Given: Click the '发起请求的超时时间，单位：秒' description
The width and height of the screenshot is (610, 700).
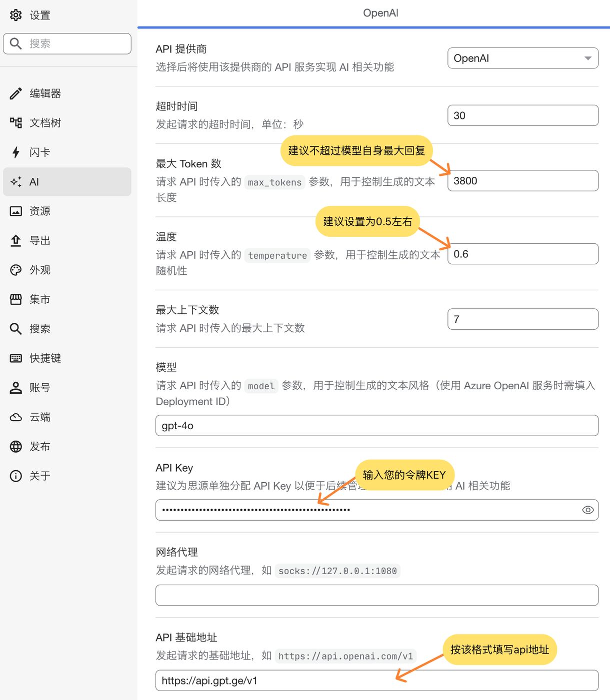Looking at the screenshot, I should [x=230, y=124].
